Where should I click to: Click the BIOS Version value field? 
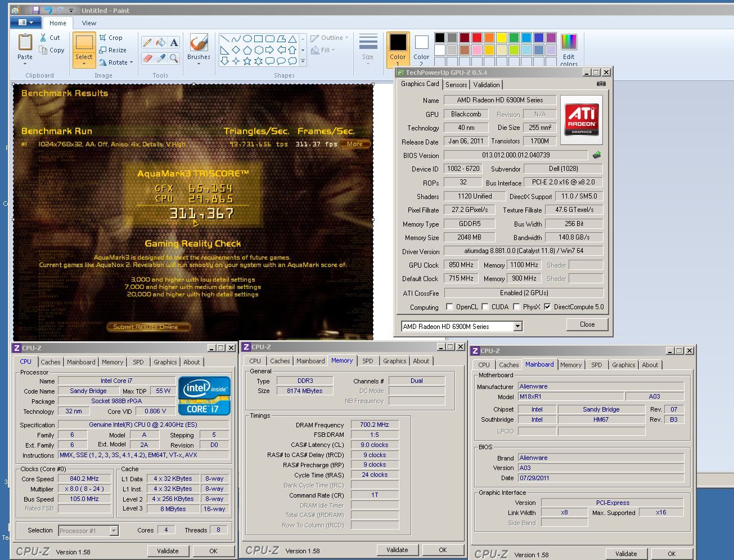[516, 155]
